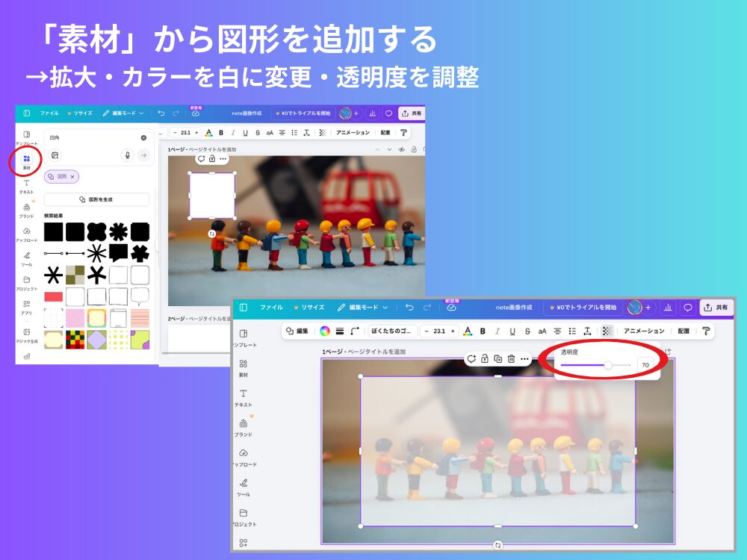This screenshot has height=560, width=747.
Task: Click the corner rounding icon beside border style
Action: (x=355, y=331)
